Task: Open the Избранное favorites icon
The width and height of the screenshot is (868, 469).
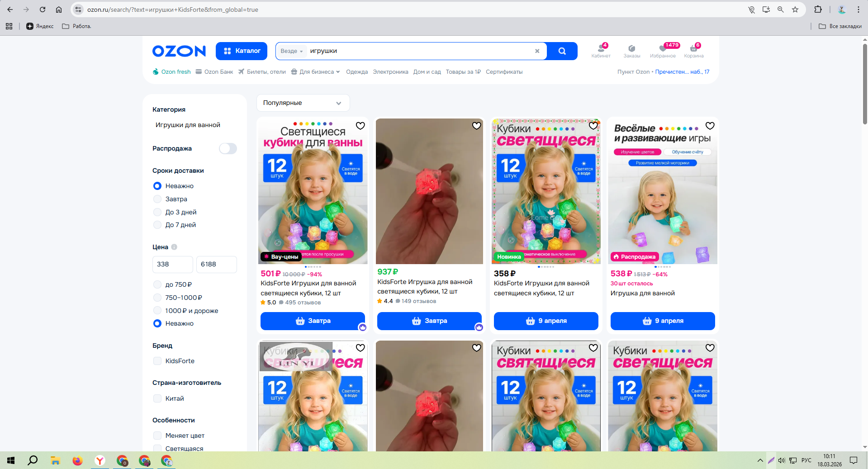Action: (x=663, y=51)
